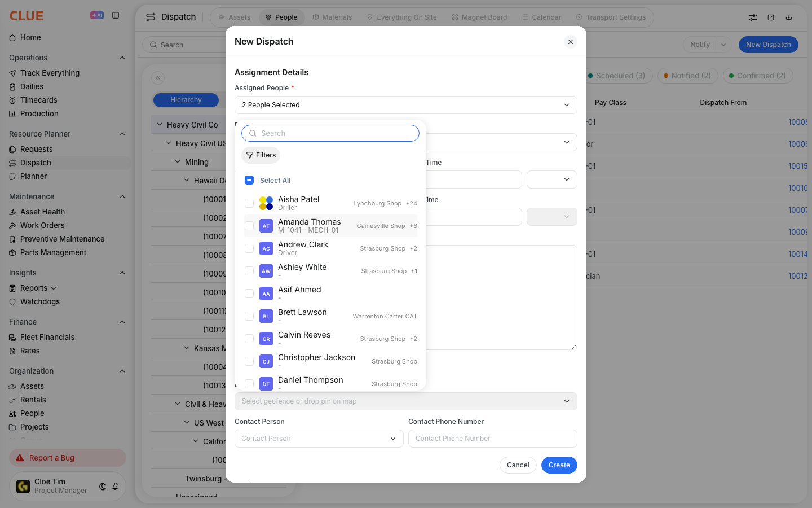
Task: Click the notification bell icon near profile
Action: 115,486
